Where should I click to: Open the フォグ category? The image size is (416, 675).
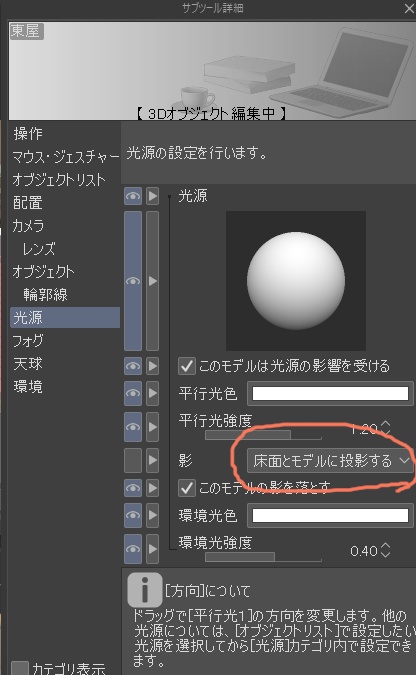28,341
